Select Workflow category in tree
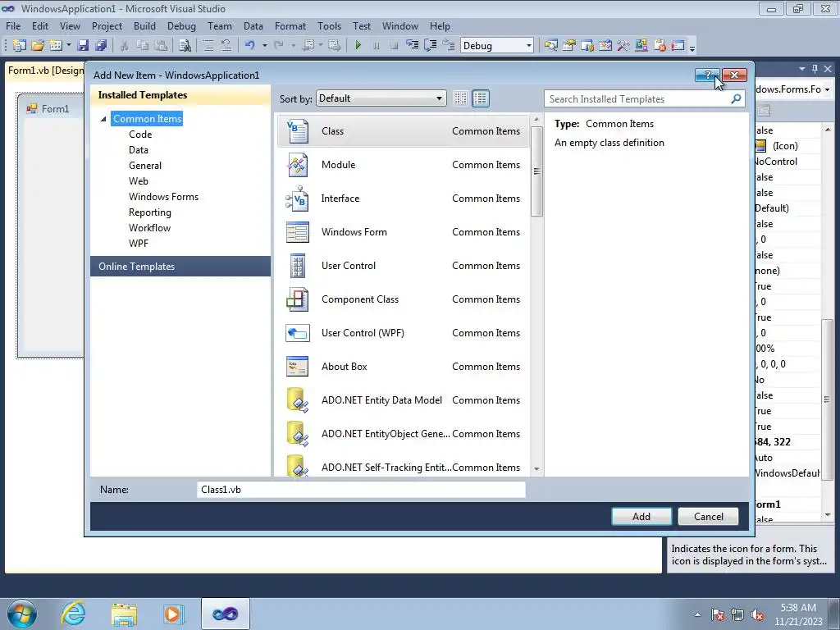This screenshot has height=630, width=840. pyautogui.click(x=149, y=228)
